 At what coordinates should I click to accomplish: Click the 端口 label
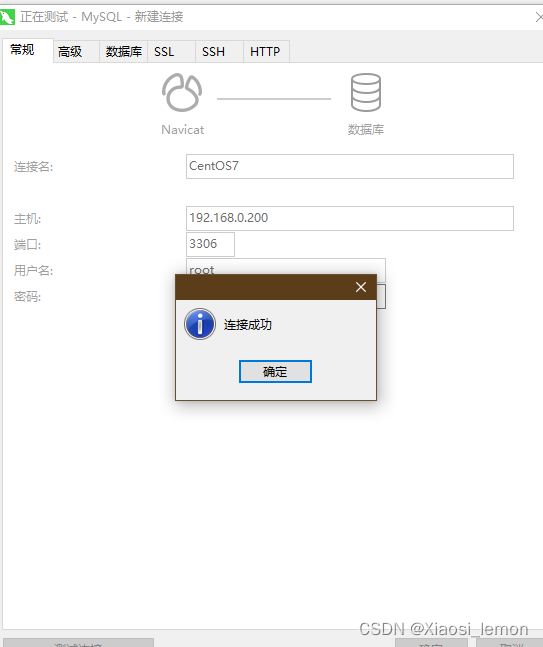(x=27, y=245)
